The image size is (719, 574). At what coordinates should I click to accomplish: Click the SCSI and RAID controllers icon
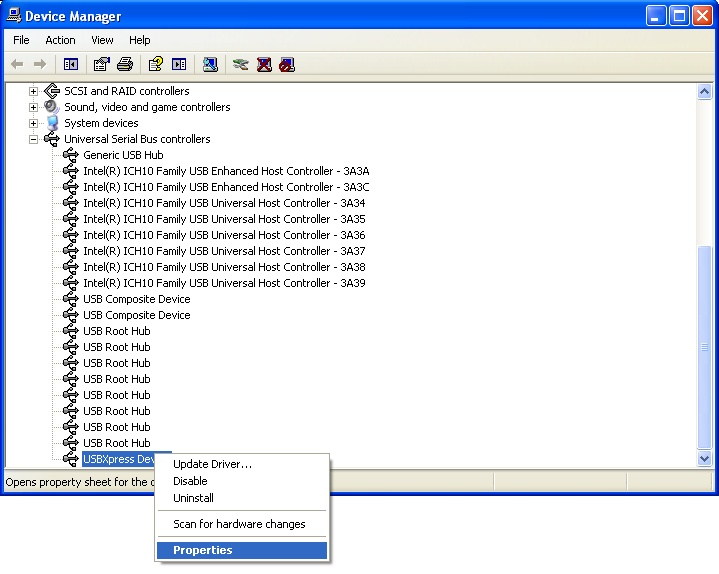(52, 91)
